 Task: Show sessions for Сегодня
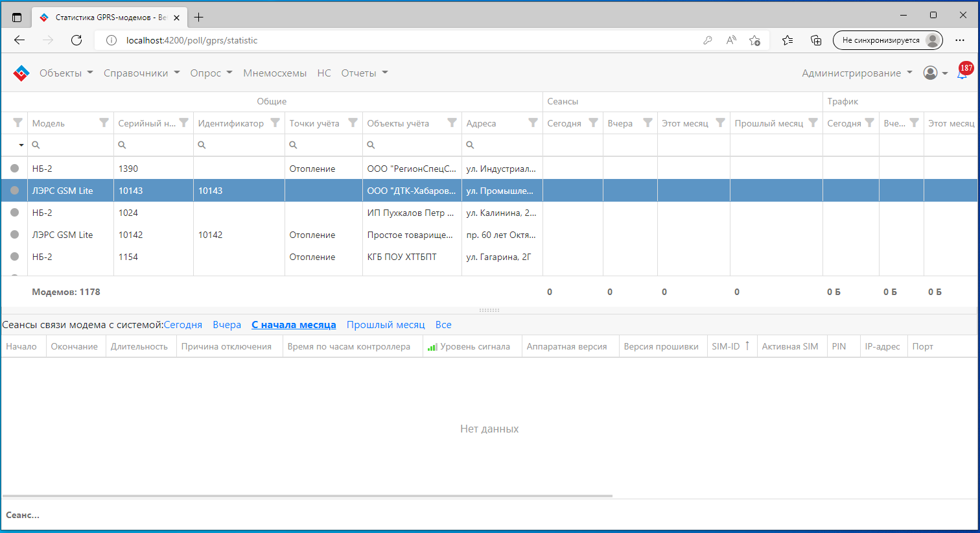click(183, 325)
